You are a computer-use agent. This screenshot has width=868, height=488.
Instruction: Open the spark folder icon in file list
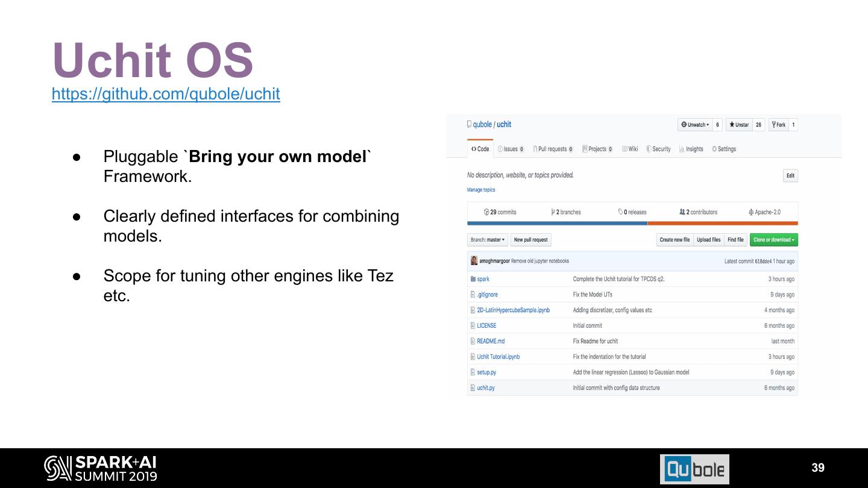tap(474, 279)
